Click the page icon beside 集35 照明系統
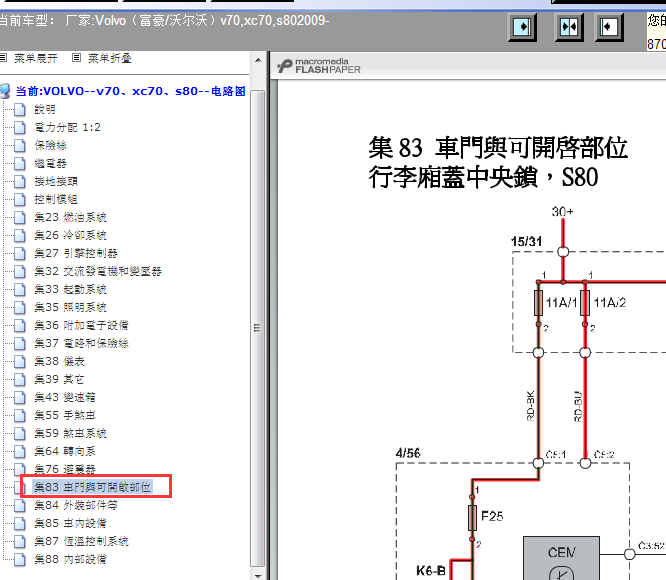 (20, 307)
